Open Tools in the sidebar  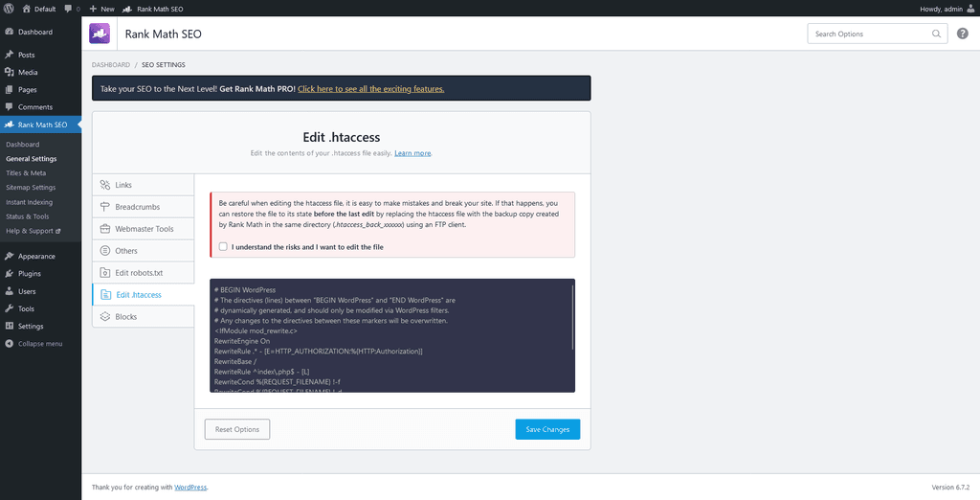pos(40,309)
